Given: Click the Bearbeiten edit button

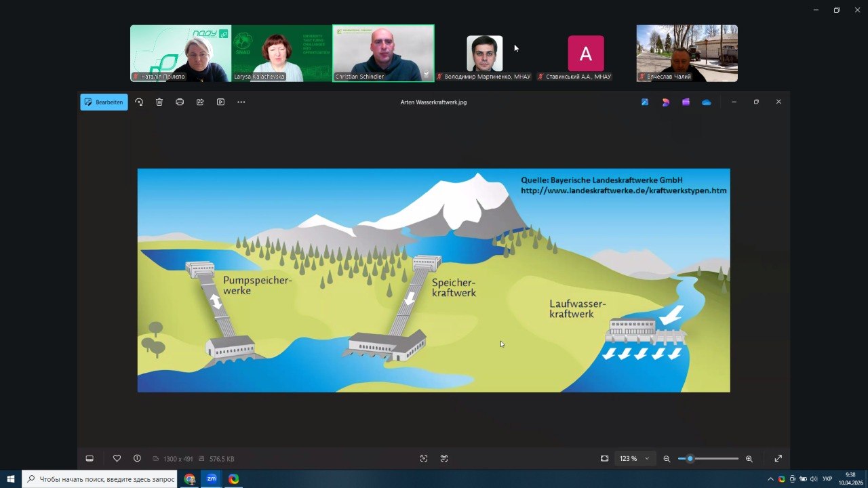Looking at the screenshot, I should pyautogui.click(x=104, y=102).
